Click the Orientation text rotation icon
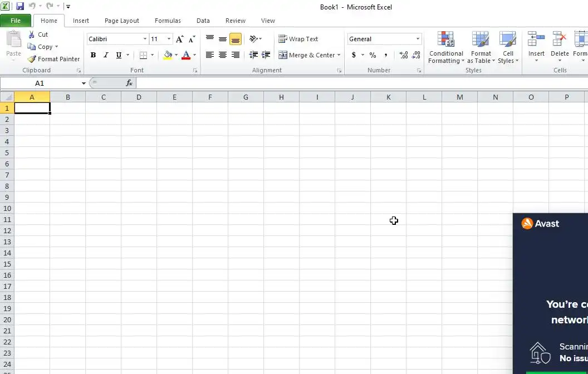Screen dimensions: 588x374 coord(254,39)
